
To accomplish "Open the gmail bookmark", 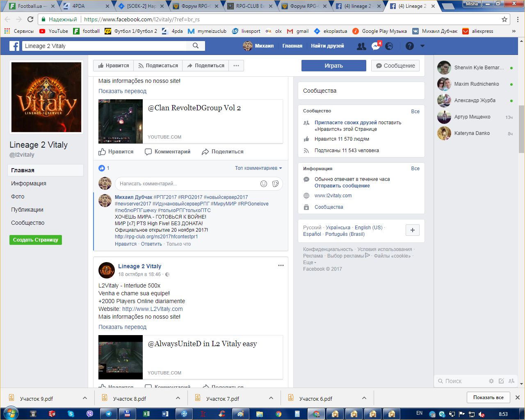I will pos(298,31).
